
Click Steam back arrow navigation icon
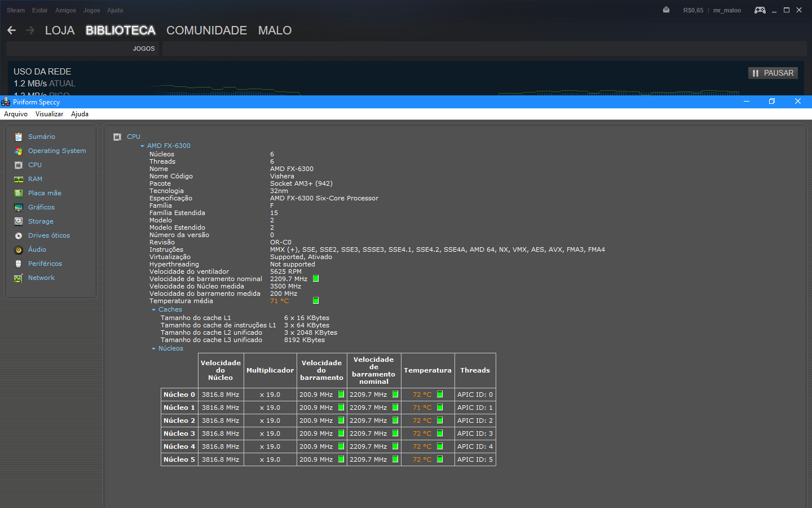point(11,30)
